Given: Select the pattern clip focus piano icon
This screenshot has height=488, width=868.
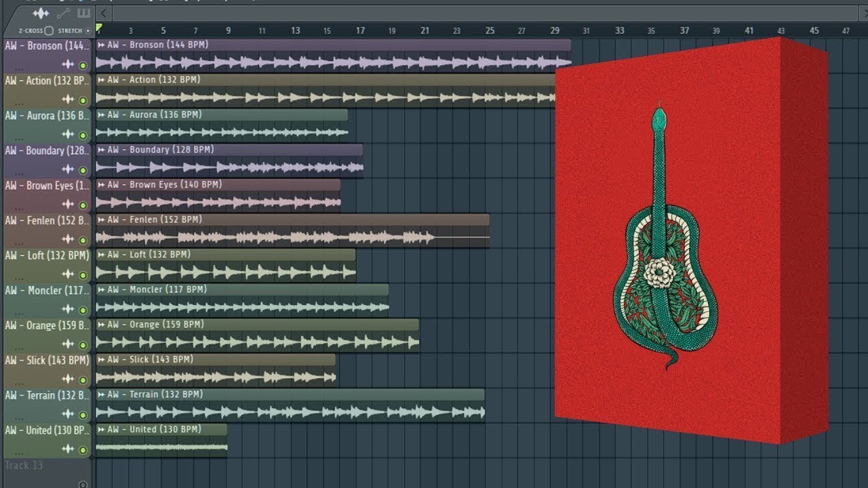Looking at the screenshot, I should tap(83, 14).
